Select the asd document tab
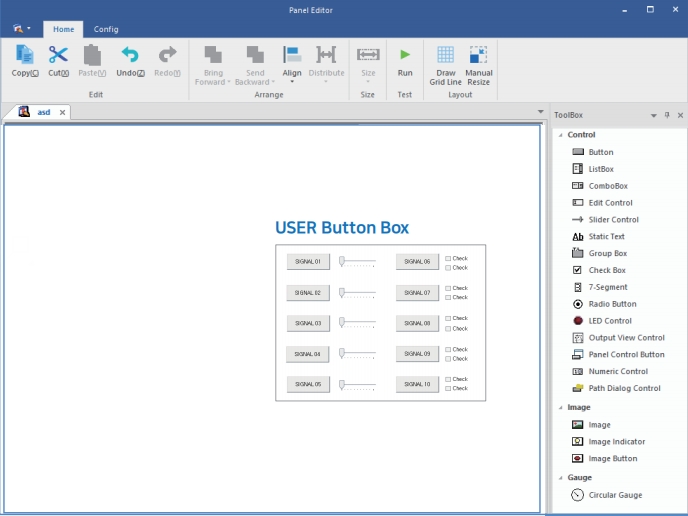This screenshot has height=516, width=688. [x=43, y=112]
